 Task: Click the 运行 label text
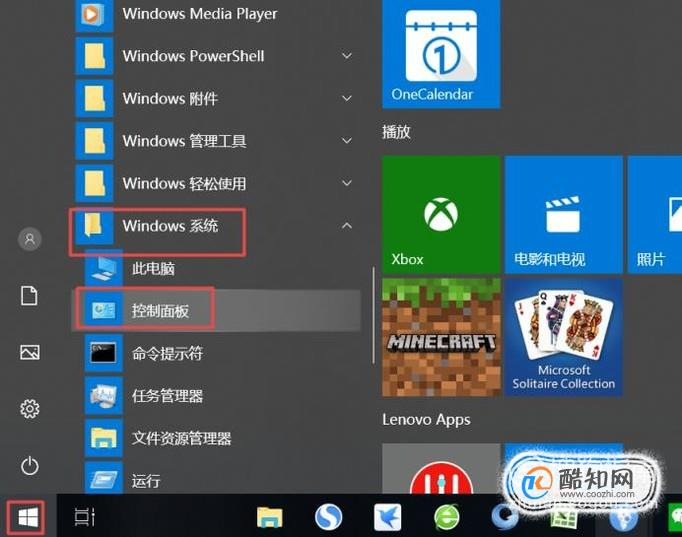click(x=146, y=481)
